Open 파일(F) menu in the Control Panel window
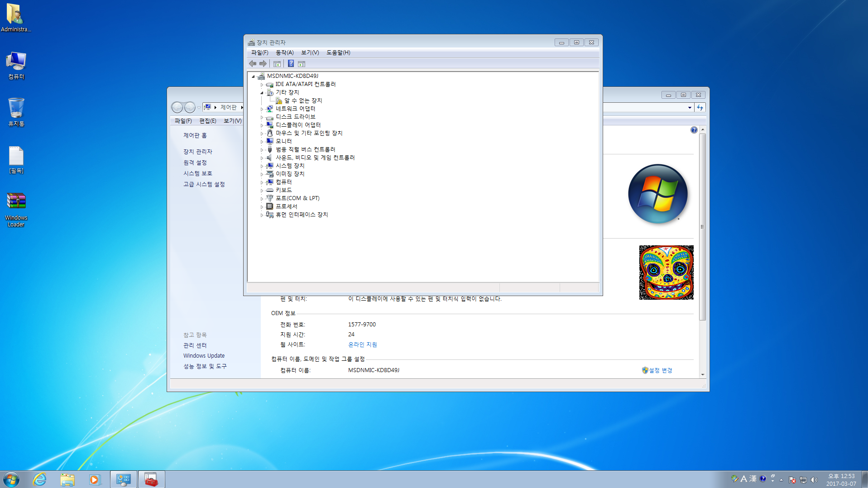Screen dimensions: 868x488 click(x=183, y=121)
